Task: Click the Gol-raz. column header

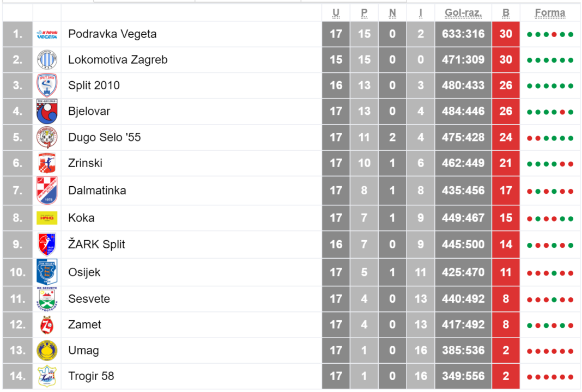Action: [463, 13]
